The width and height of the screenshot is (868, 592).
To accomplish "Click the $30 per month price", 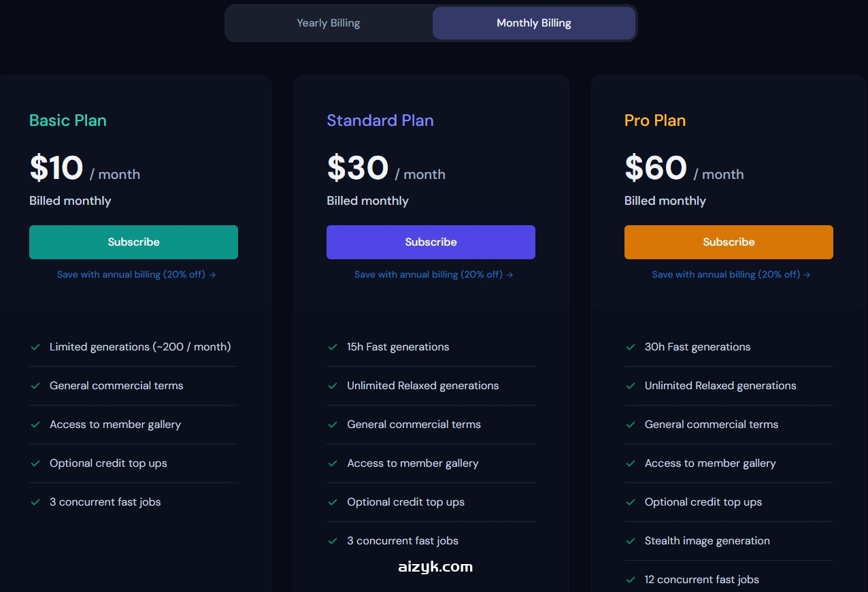I will point(358,168).
